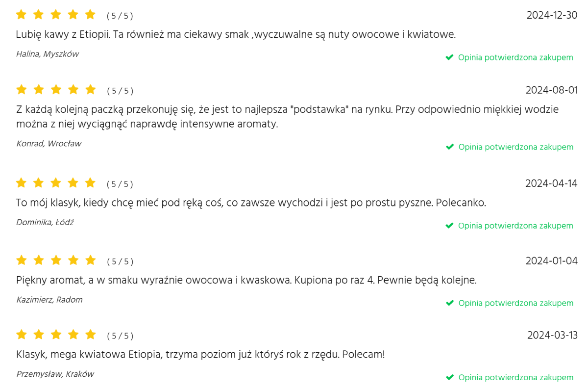Viewport: 588px width, 391px height.
Task: Click the star rating on Halina's review
Action: (x=55, y=15)
